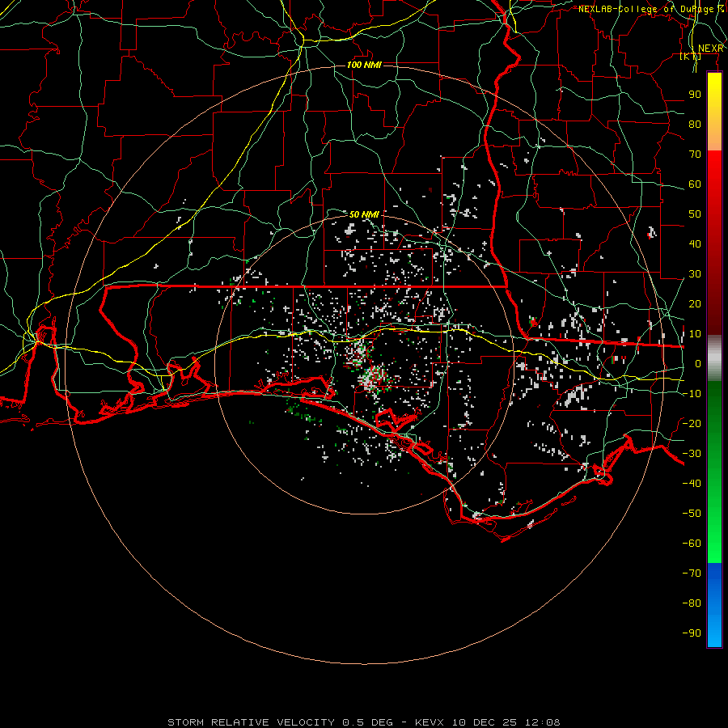Click the "NEXR" label near the top right
This screenshot has height=728, width=728.
711,49
